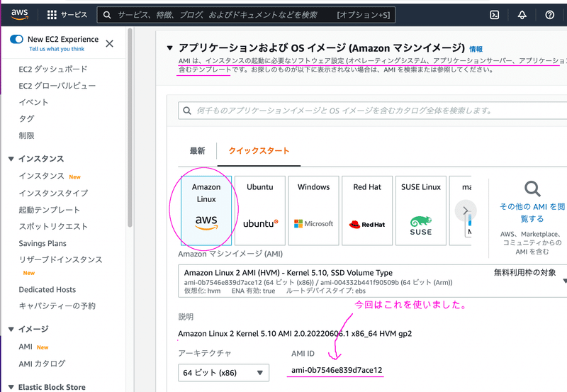The image size is (567, 392).
Task: Go to EC2 ダッシュボード
Action: point(53,69)
